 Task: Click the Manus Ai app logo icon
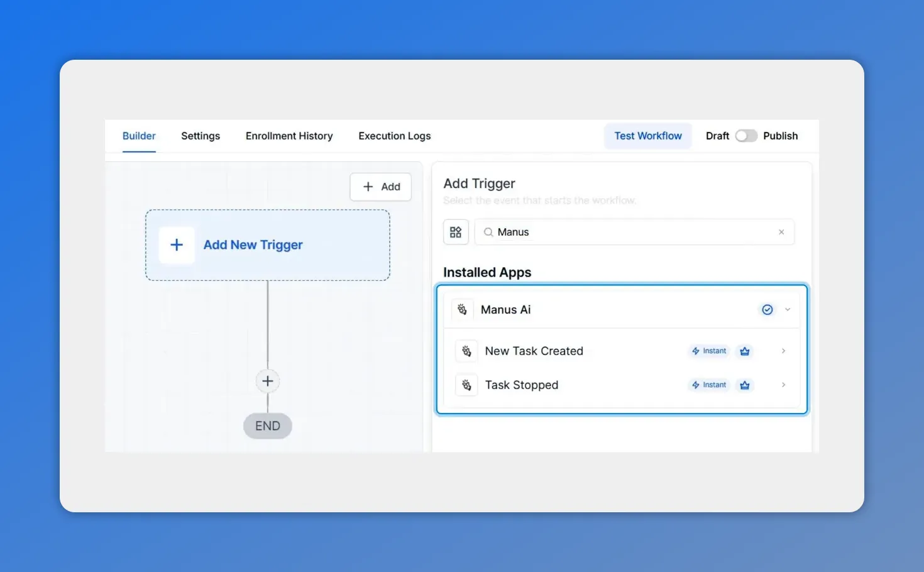(462, 309)
